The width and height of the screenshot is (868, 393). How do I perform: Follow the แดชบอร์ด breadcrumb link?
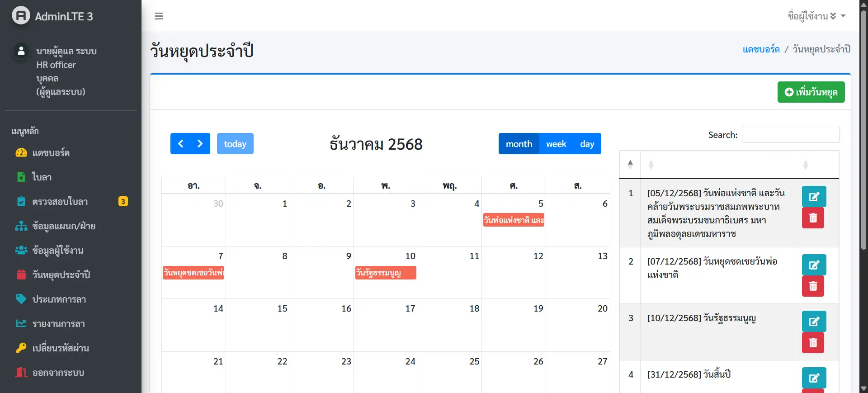click(761, 49)
